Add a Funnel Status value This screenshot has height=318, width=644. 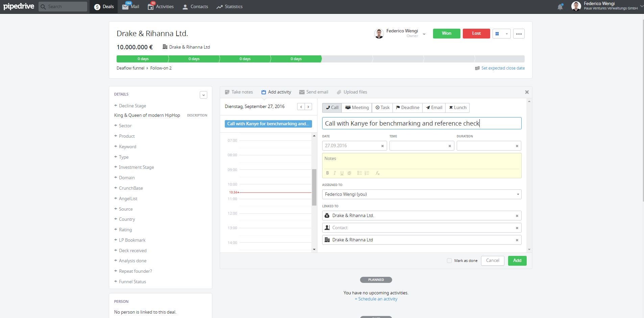coord(130,282)
